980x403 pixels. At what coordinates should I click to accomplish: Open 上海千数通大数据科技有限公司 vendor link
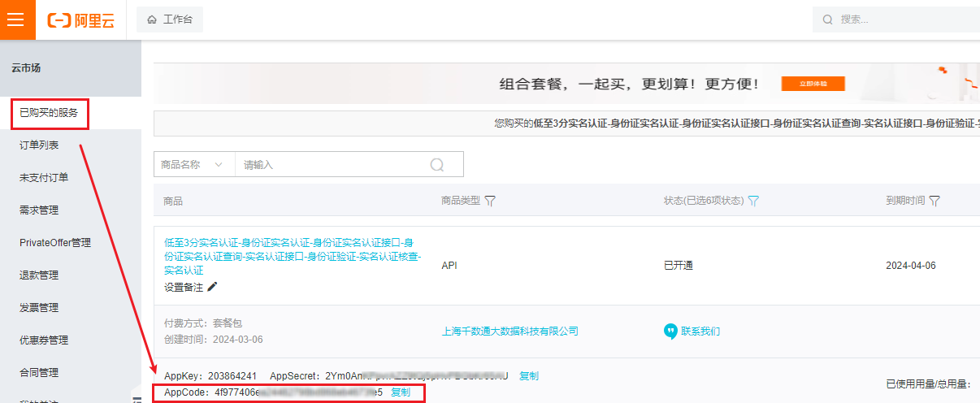point(510,331)
